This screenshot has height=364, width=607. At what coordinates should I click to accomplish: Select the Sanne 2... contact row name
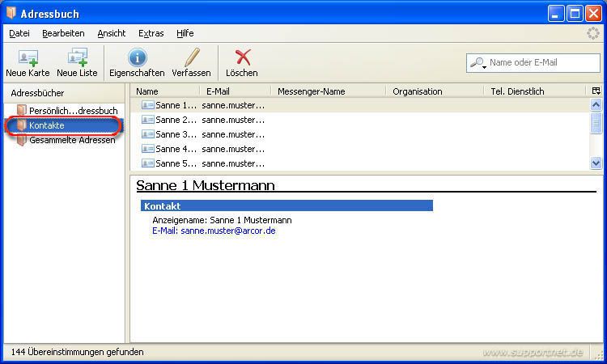[x=176, y=120]
